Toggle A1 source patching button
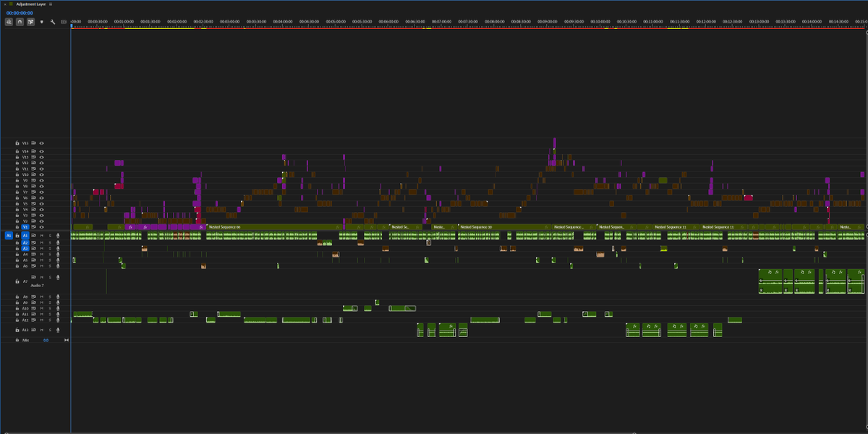This screenshot has width=868, height=434. point(9,236)
